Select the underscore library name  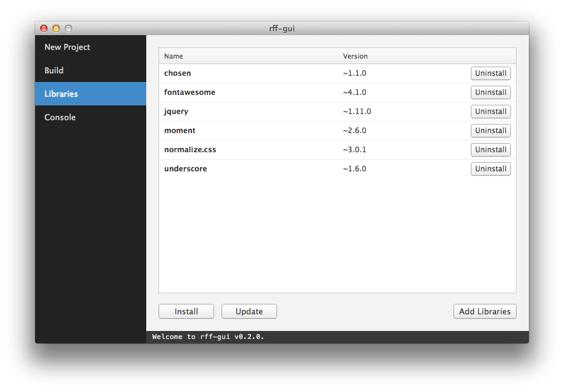coord(186,168)
